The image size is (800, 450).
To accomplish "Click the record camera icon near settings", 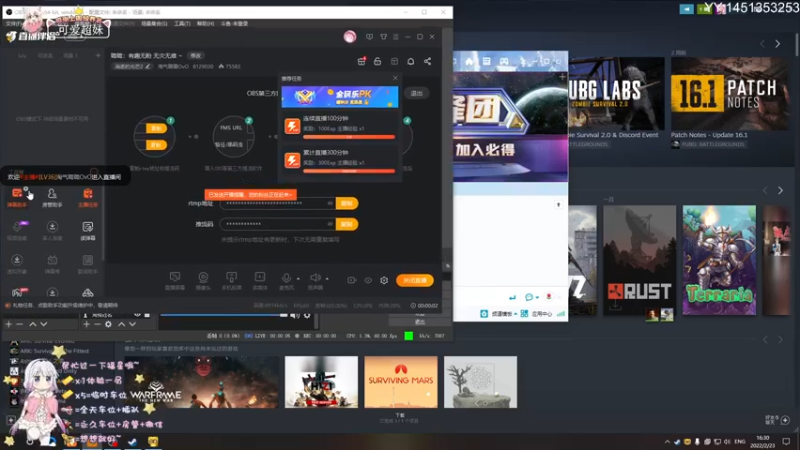I will pos(352,280).
